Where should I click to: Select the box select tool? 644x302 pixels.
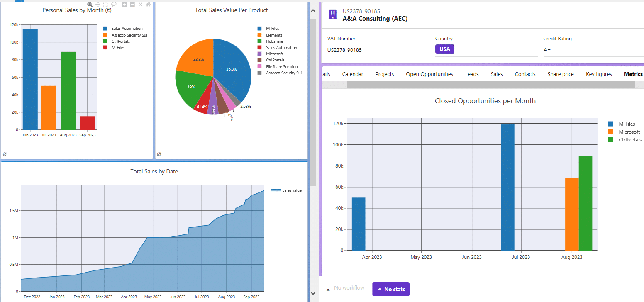(x=106, y=5)
